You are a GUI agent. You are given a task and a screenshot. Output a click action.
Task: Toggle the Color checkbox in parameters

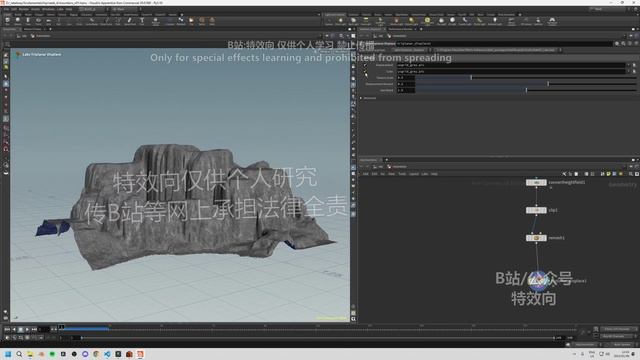click(365, 71)
